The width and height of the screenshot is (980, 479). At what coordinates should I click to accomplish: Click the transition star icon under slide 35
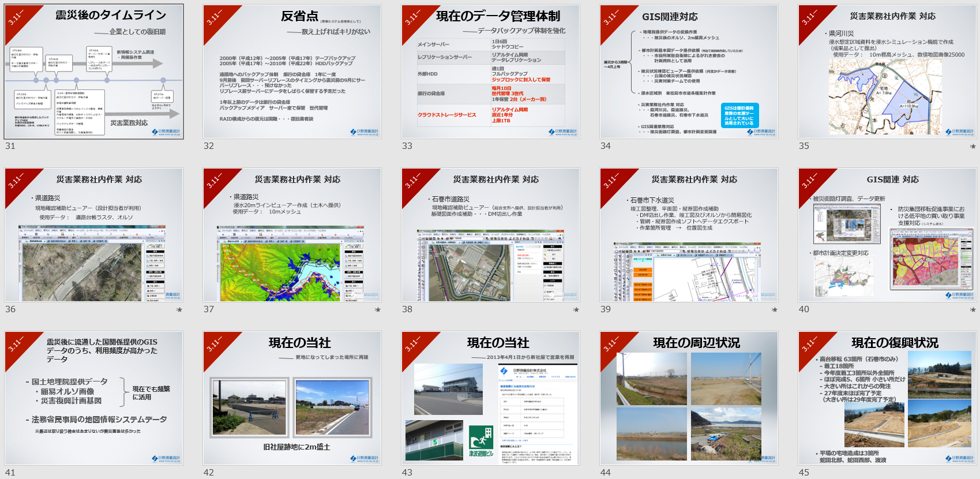pyautogui.click(x=973, y=147)
